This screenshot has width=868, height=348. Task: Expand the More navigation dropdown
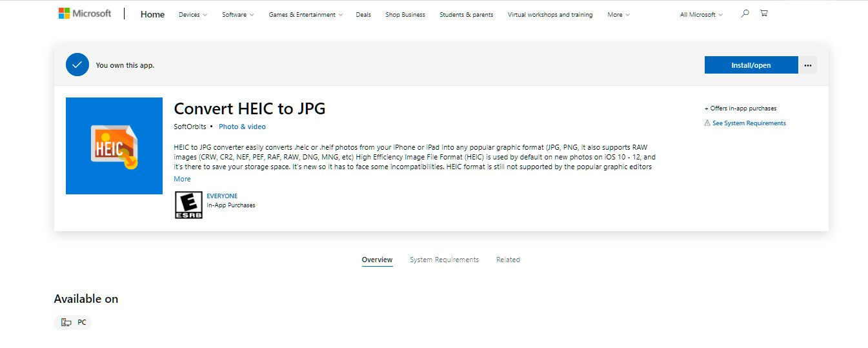619,15
